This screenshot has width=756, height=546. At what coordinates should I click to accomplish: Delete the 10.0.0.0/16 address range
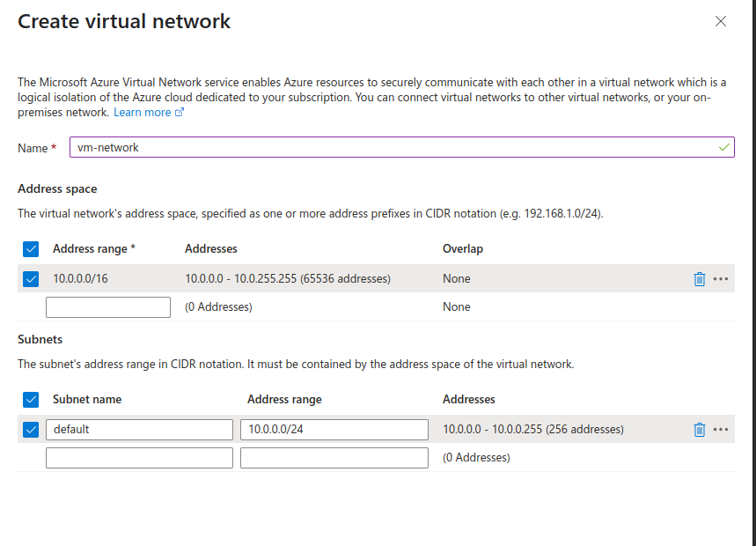[700, 278]
